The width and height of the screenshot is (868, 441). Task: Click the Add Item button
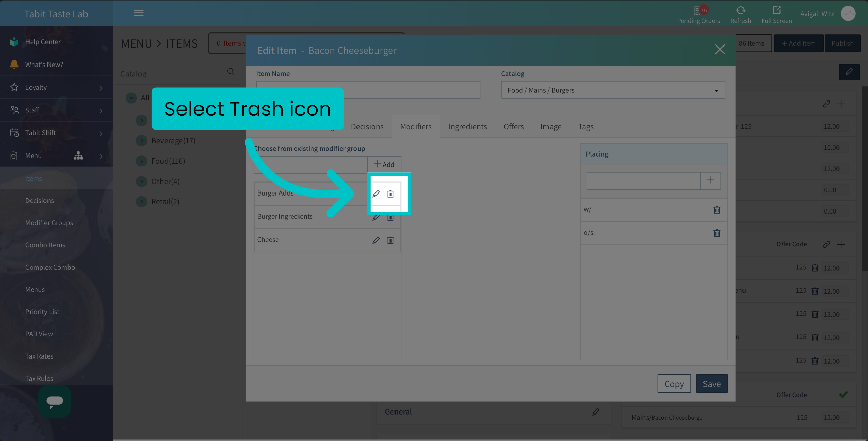click(798, 43)
